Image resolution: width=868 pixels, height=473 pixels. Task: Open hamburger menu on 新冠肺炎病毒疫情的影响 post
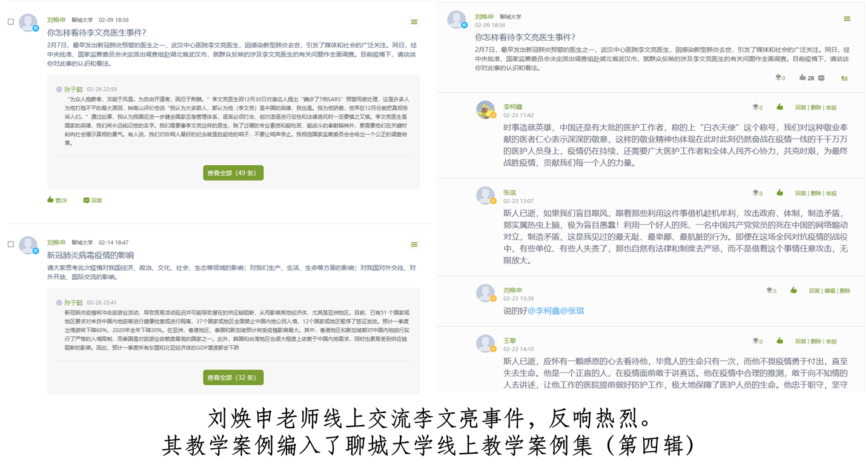pos(414,245)
